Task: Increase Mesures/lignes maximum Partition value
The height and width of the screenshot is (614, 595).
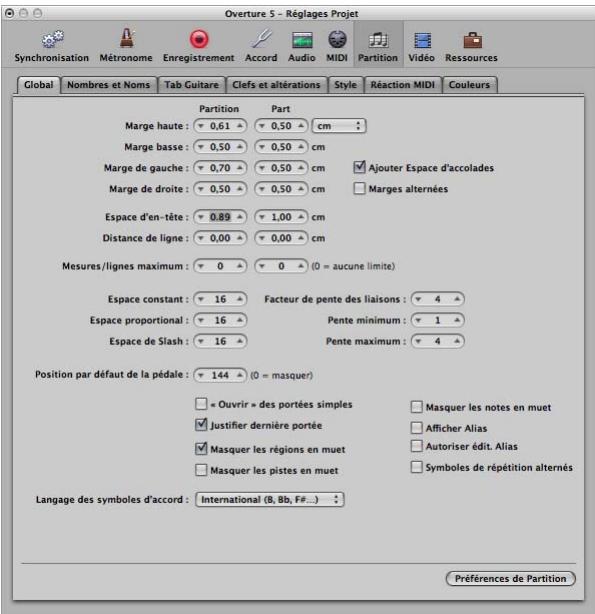Action: (x=240, y=266)
